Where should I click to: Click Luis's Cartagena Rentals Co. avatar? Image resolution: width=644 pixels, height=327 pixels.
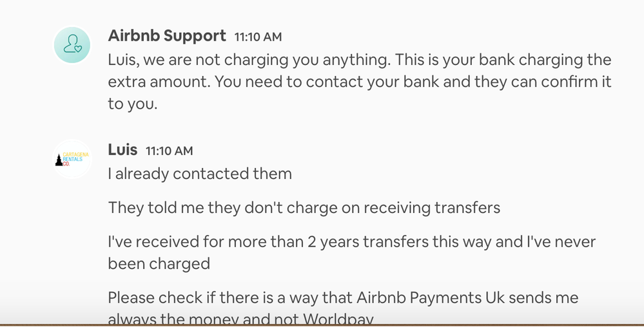[72, 159]
